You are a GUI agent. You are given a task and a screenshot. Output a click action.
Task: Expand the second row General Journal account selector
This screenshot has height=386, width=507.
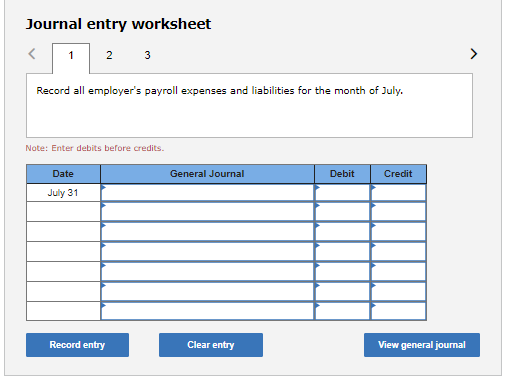[207, 212]
